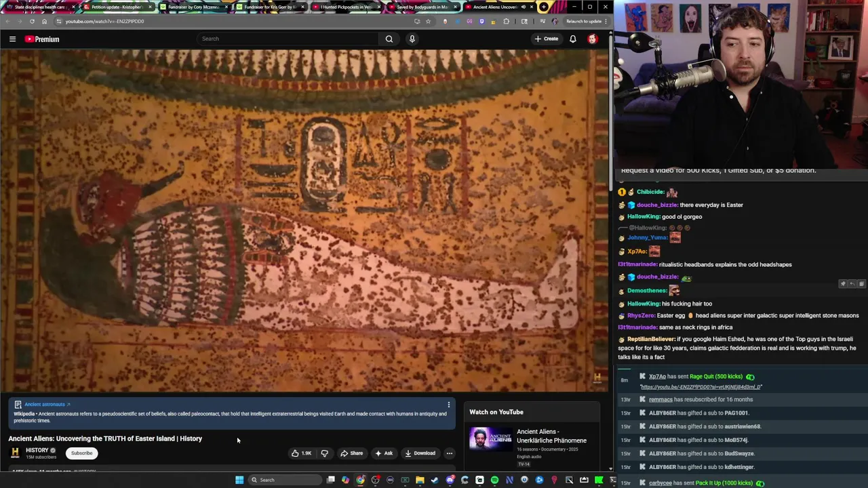Open Spotify from the taskbar
Viewport: 868px width, 488px height.
click(495, 480)
